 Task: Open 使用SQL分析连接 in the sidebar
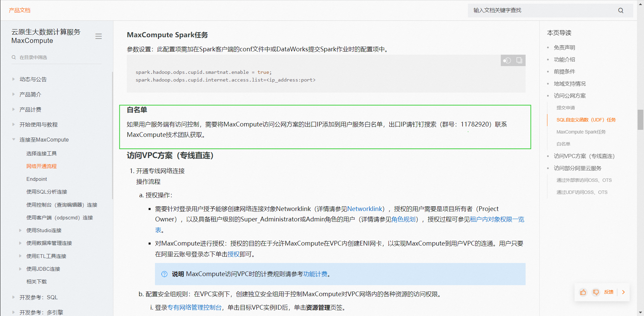[x=47, y=192]
